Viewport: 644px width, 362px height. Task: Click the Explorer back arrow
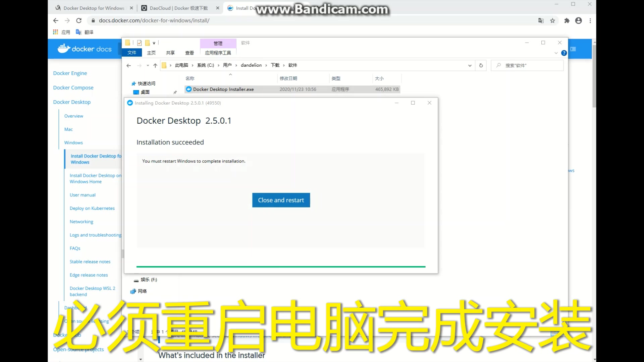tap(128, 65)
